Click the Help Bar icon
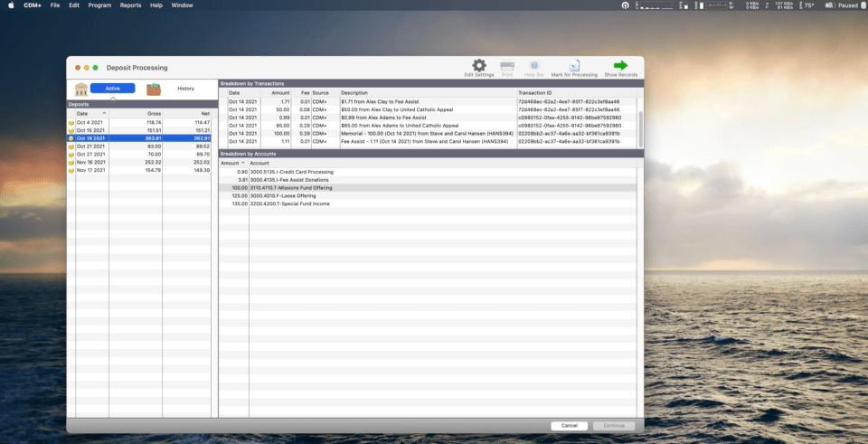This screenshot has width=868, height=444. coord(533,66)
